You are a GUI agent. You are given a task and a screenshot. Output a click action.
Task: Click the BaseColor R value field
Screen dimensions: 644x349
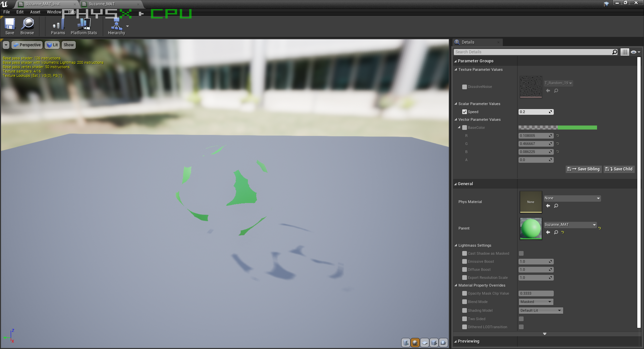click(536, 136)
